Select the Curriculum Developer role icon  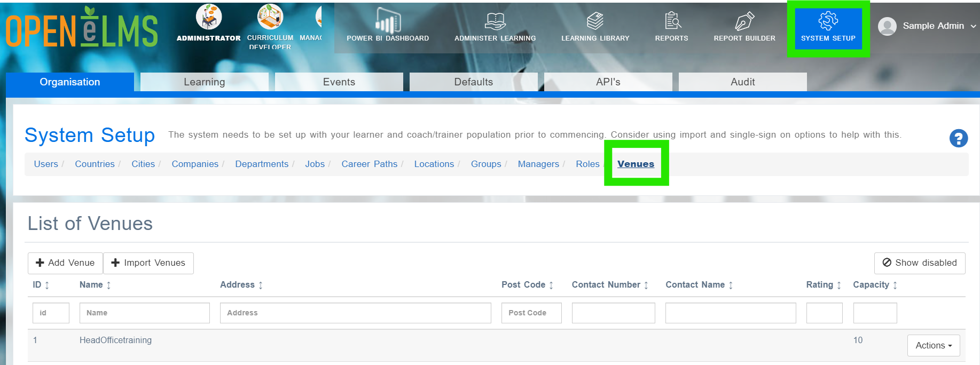[x=270, y=17]
